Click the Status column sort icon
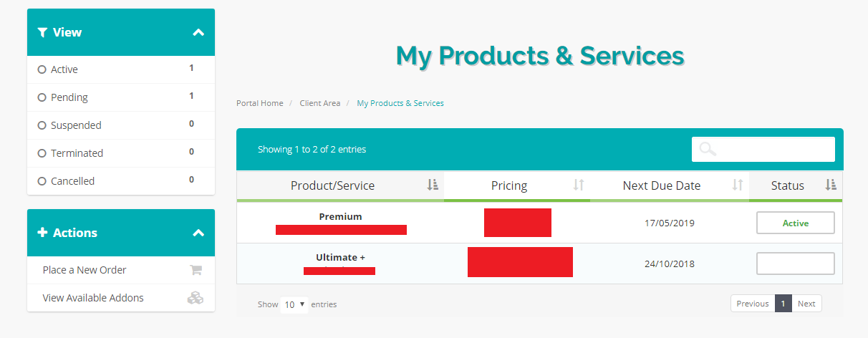This screenshot has width=868, height=338. [830, 185]
